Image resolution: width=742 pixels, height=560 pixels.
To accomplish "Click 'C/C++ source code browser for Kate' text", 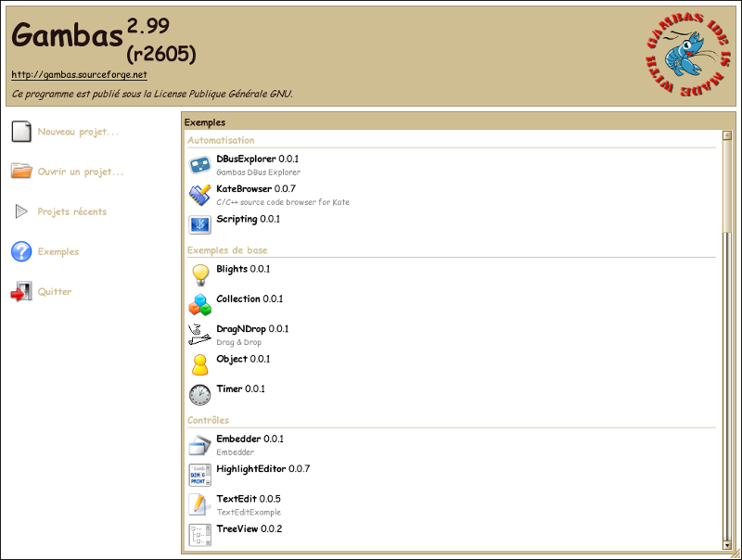I will pos(283,202).
